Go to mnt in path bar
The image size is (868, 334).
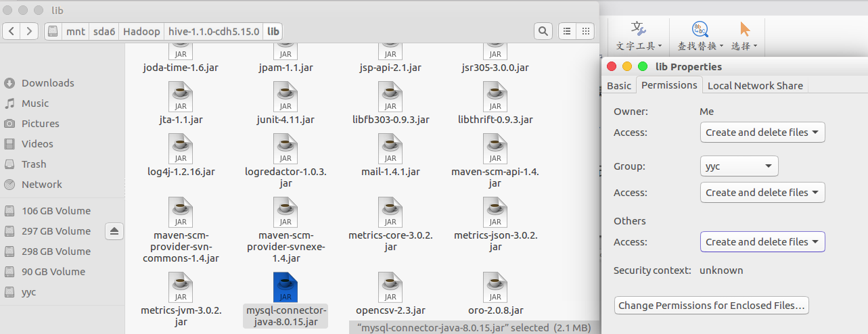tap(76, 31)
